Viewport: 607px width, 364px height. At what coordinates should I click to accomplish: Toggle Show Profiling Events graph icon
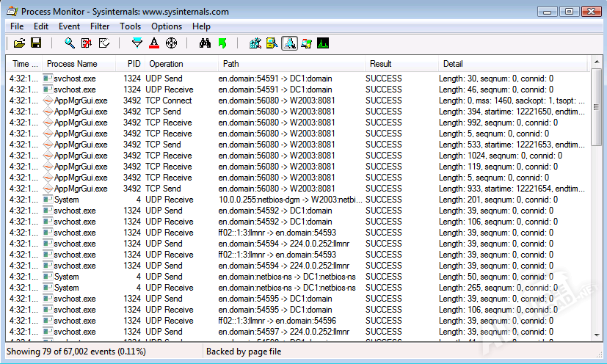click(x=323, y=43)
